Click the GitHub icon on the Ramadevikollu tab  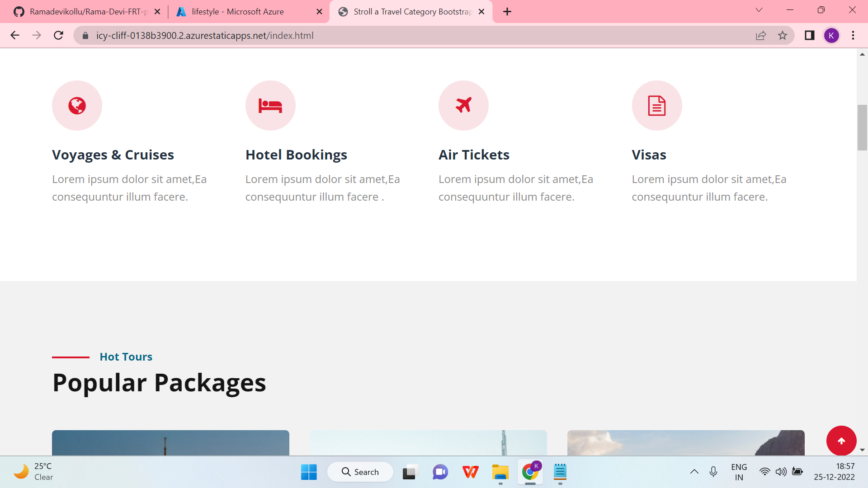pos(19,11)
